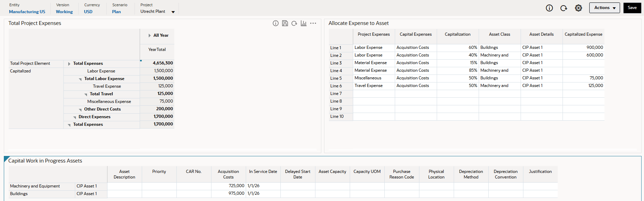Click Line 3 CIP Asset 1 cell
The width and height of the screenshot is (644, 201).
[x=542, y=63]
